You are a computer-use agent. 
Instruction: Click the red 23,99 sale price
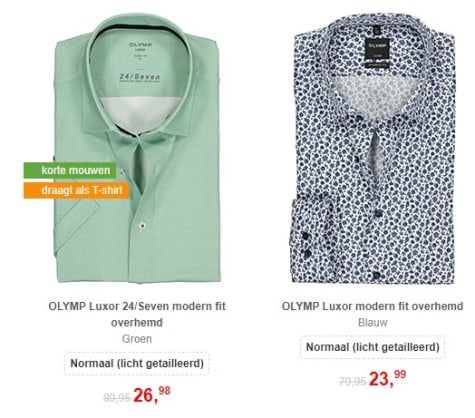point(388,378)
